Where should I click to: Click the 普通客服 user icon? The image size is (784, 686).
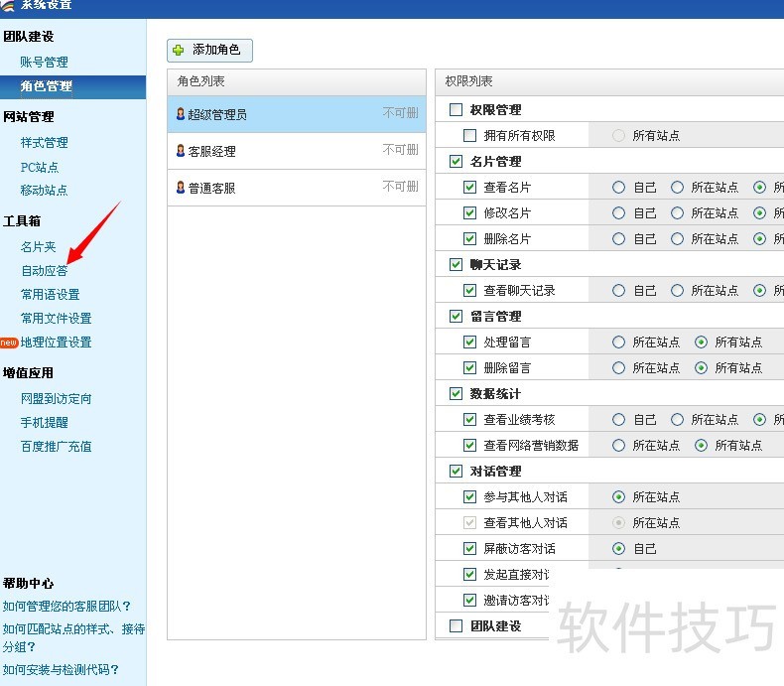pyautogui.click(x=181, y=188)
